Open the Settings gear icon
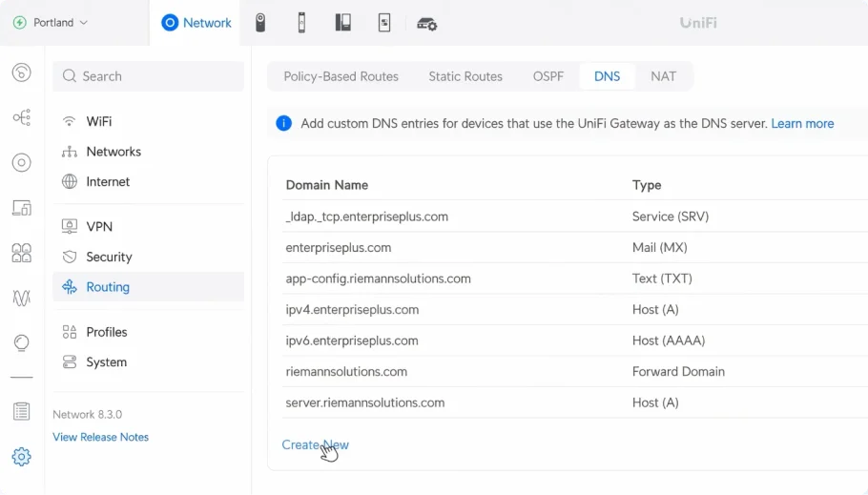This screenshot has height=495, width=868. point(22,457)
